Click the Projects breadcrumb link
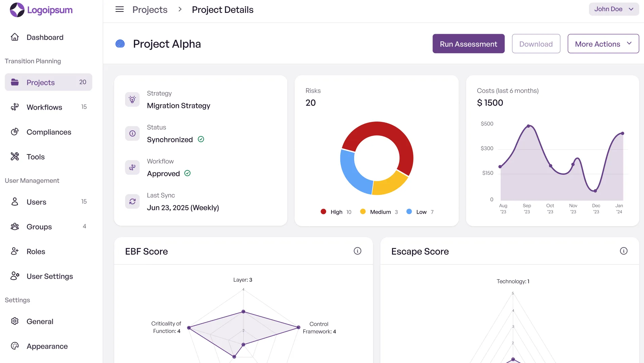 [150, 9]
